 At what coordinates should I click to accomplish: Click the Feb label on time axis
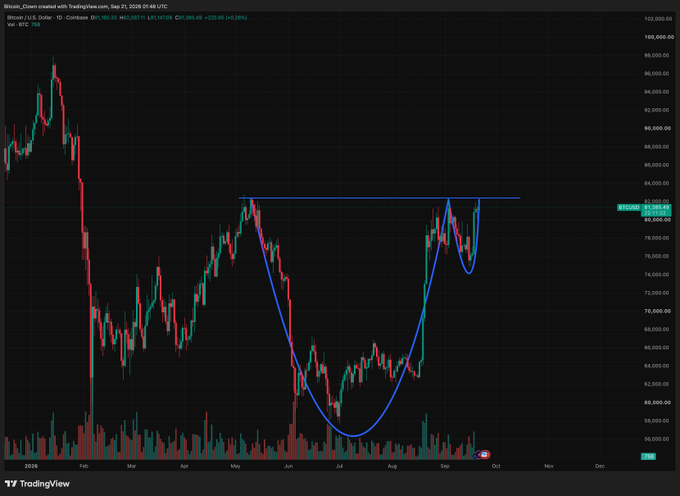tap(84, 466)
